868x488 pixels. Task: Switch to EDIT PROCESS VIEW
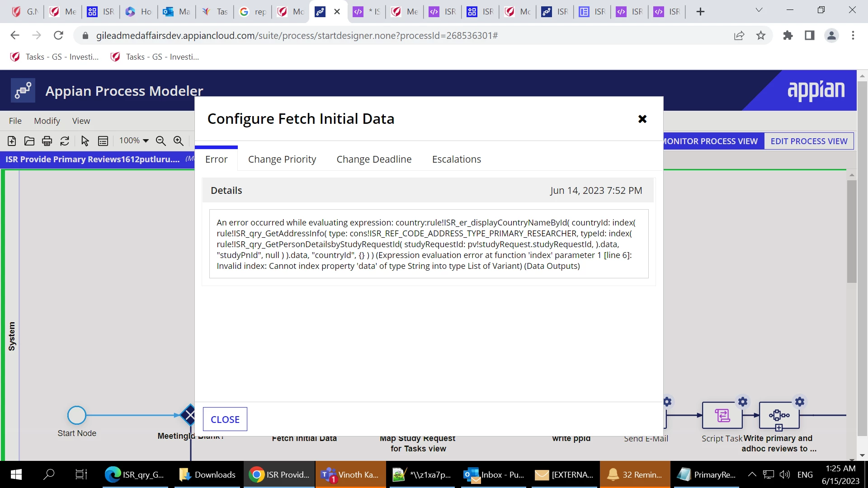pyautogui.click(x=809, y=141)
